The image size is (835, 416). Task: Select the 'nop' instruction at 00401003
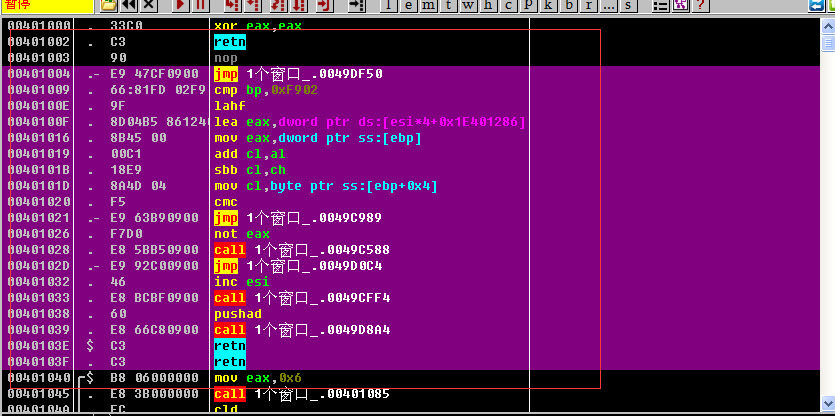coord(226,58)
